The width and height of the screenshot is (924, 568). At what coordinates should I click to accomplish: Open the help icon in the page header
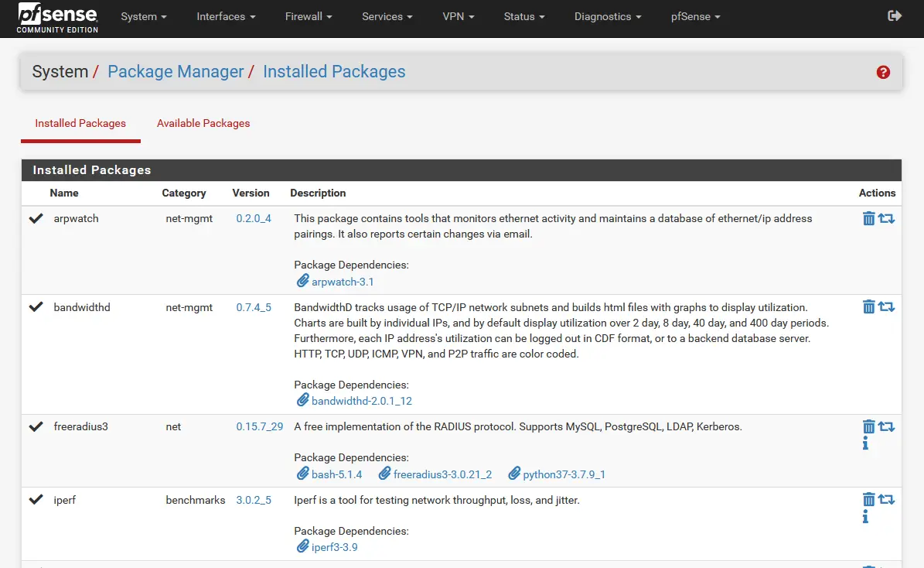883,72
